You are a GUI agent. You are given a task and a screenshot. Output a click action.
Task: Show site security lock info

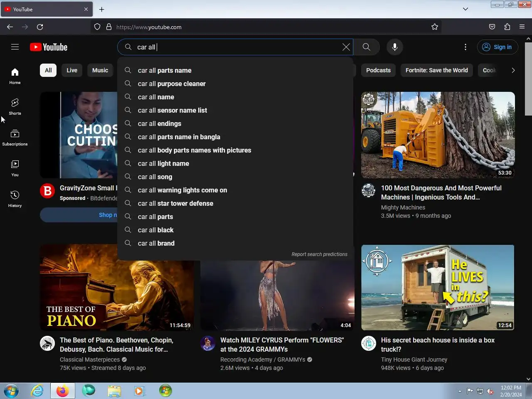coord(109,27)
